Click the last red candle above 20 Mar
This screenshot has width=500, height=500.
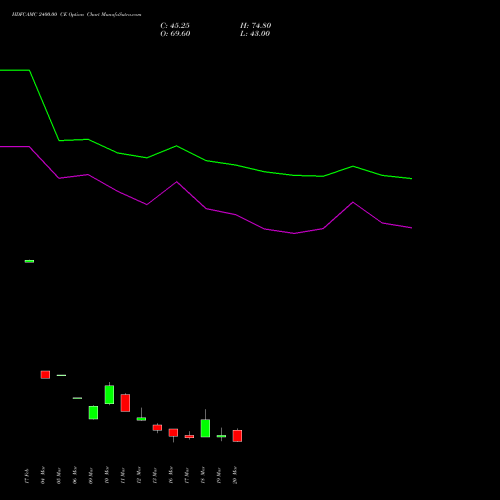pyautogui.click(x=237, y=436)
